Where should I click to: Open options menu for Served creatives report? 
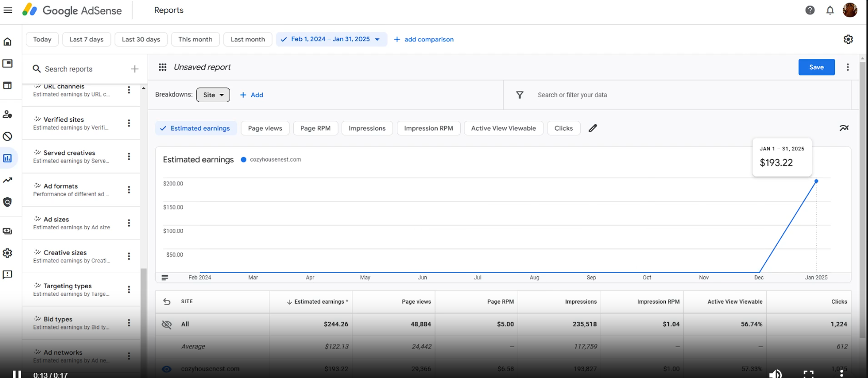129,156
